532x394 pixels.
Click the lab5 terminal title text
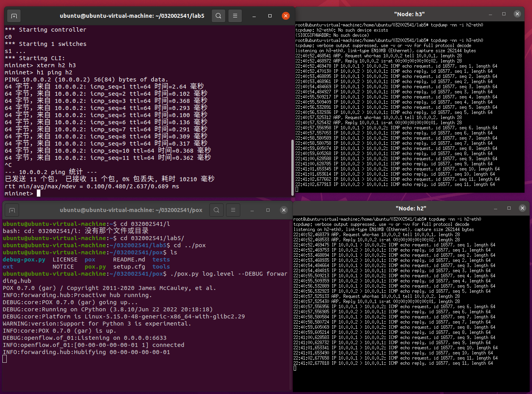coord(132,16)
